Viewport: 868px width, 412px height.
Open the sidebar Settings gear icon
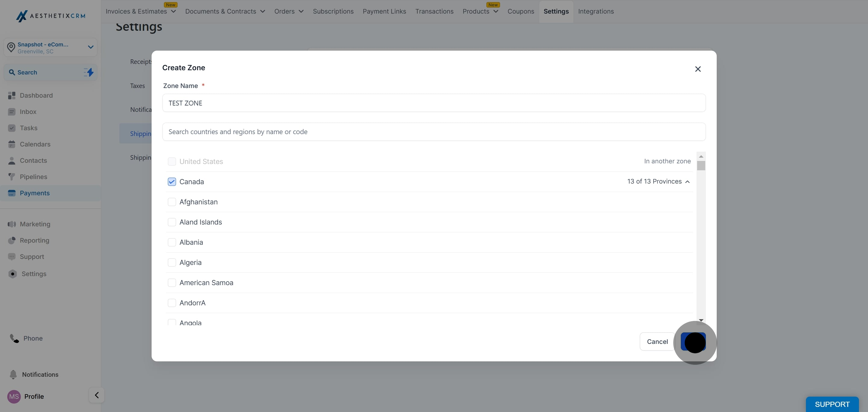point(12,274)
